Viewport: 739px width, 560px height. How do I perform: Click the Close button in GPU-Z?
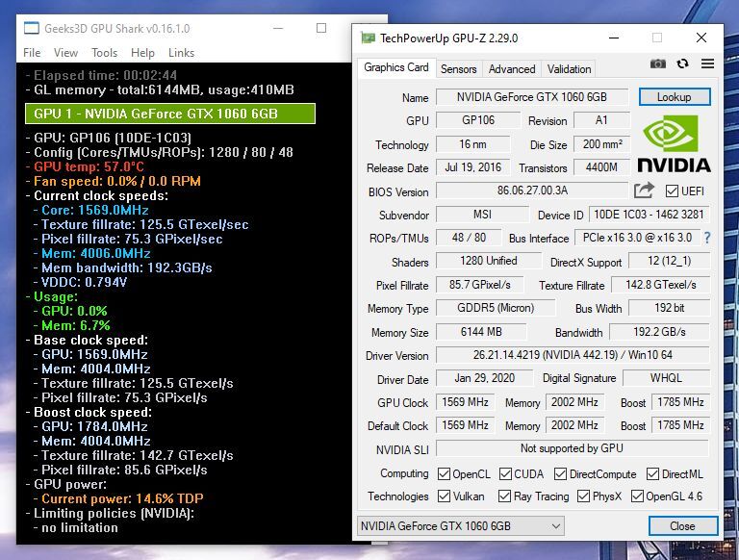click(683, 526)
